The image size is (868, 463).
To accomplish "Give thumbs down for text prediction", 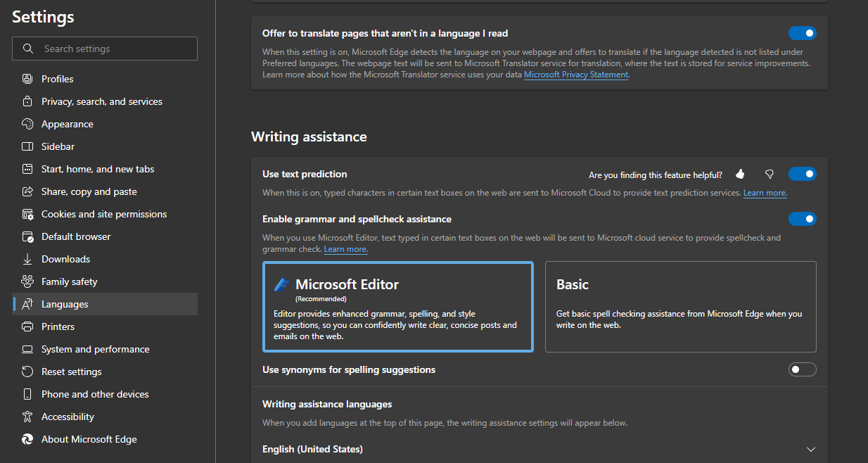I will 769,174.
